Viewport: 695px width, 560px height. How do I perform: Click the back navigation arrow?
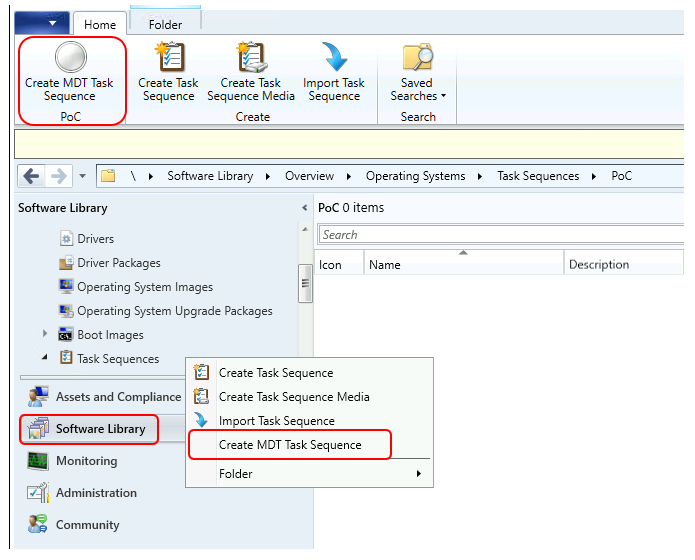(32, 176)
